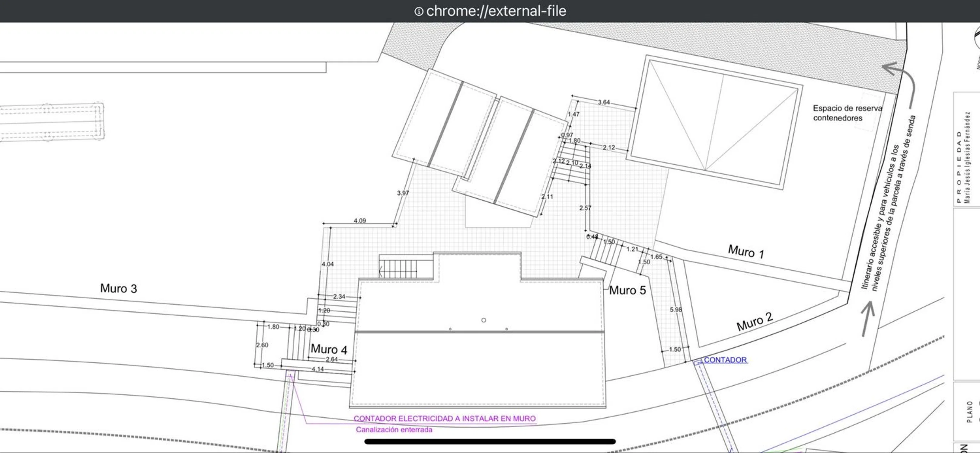Tap the black home indicator bar
Image resolution: width=980 pixels, height=453 pixels.
tap(490, 442)
